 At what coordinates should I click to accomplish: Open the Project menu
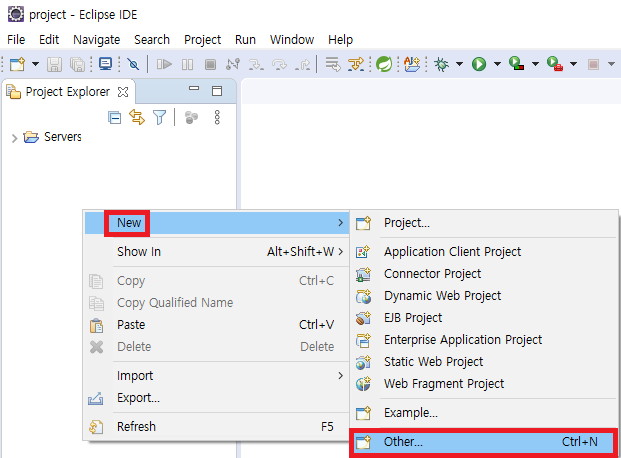tap(202, 40)
